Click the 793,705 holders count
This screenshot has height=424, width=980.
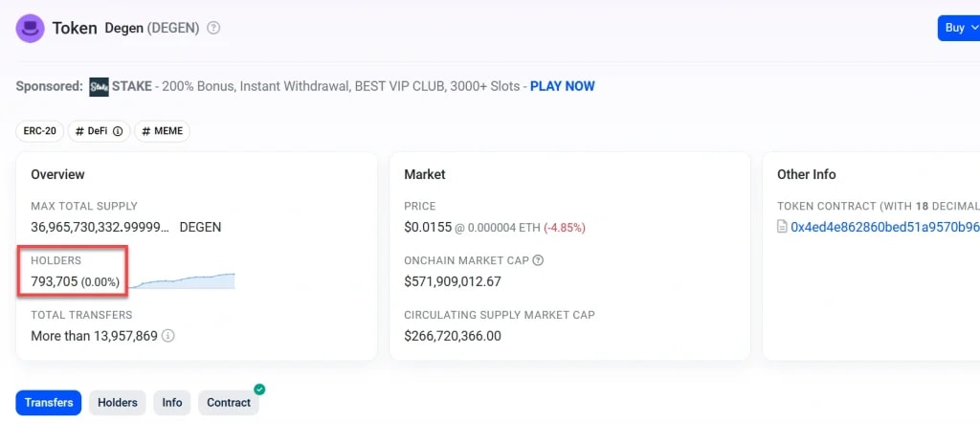(x=54, y=281)
